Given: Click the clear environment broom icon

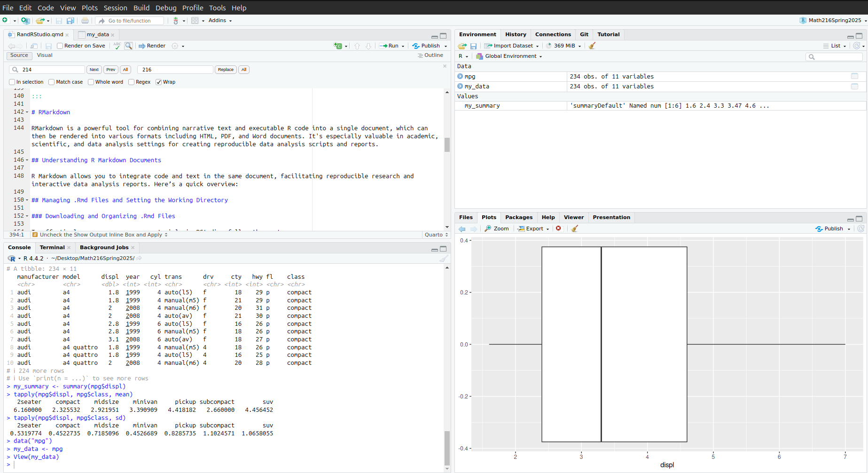Looking at the screenshot, I should click(x=592, y=46).
